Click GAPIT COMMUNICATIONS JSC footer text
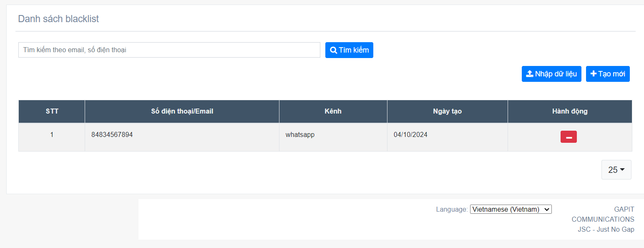 pos(603,219)
